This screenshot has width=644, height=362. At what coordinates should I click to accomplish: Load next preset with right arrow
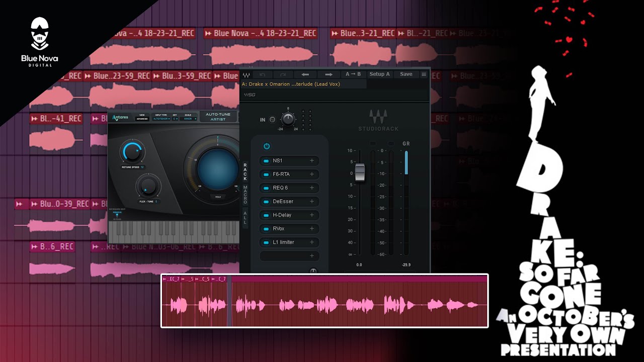pos(329,74)
